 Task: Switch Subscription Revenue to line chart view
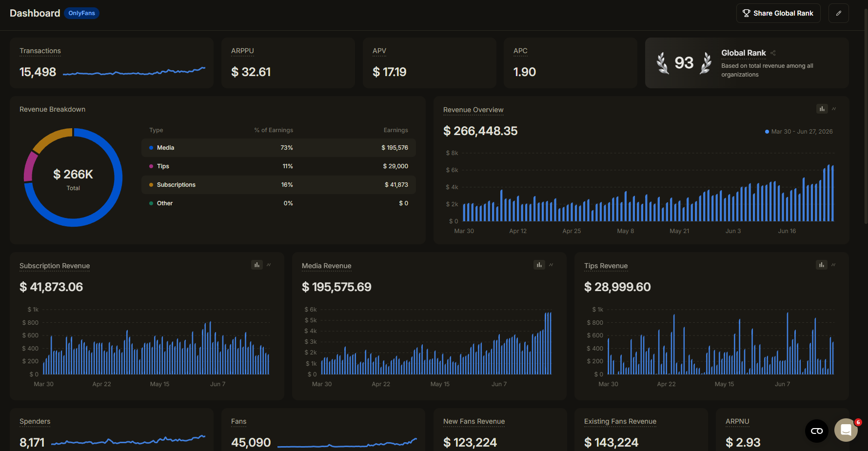tap(269, 265)
